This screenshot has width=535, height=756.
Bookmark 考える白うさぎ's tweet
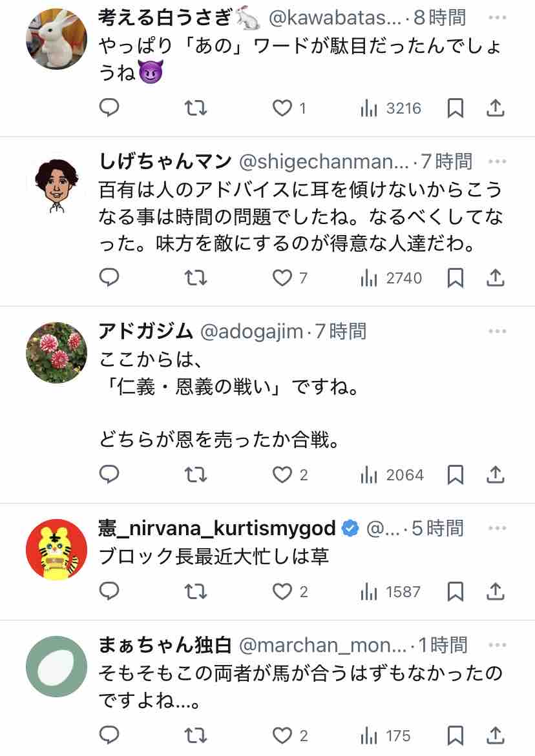pos(456,108)
